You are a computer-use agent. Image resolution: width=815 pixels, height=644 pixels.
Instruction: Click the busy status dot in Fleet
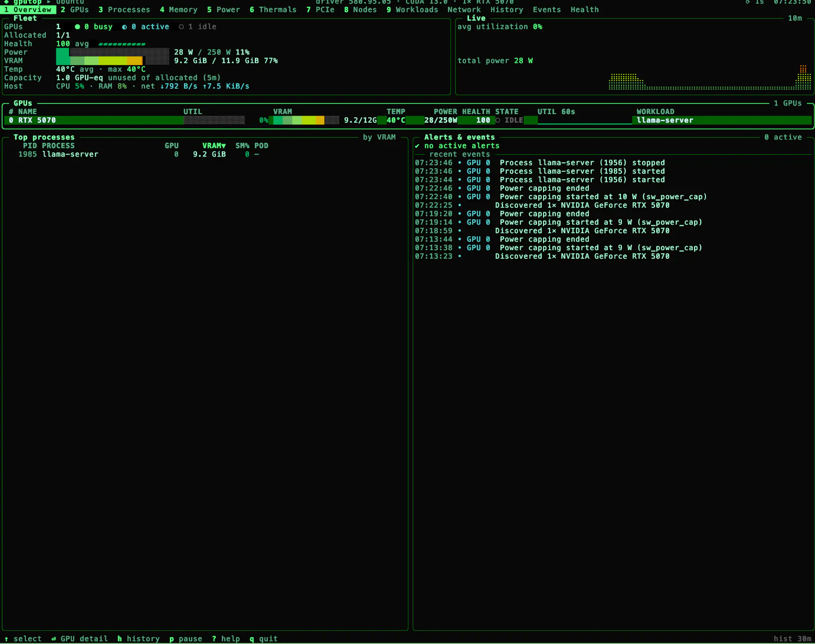click(x=77, y=26)
